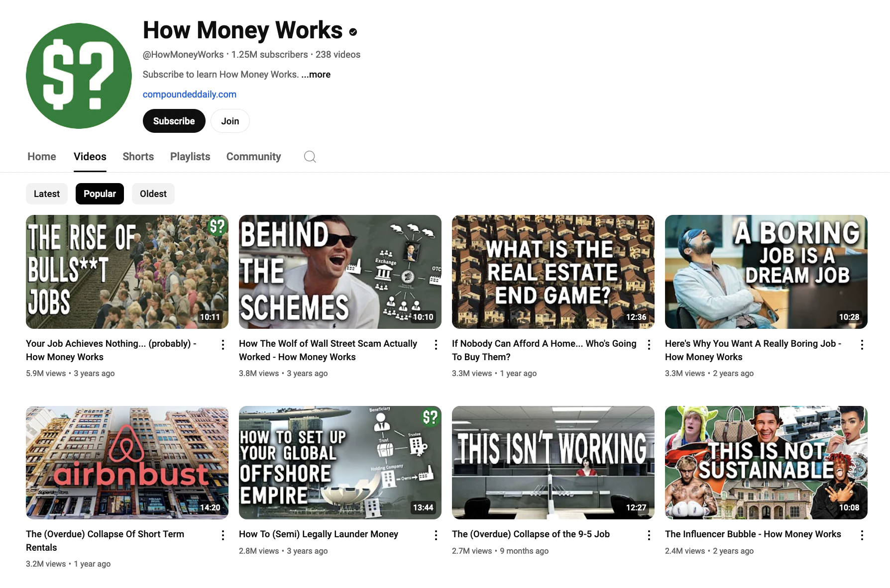The image size is (890, 588).
Task: Play the airbnbust thumbnail
Action: tap(127, 463)
